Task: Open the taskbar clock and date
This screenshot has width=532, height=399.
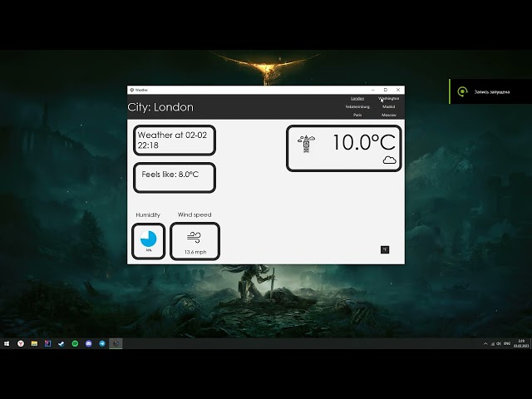Action: click(x=521, y=343)
